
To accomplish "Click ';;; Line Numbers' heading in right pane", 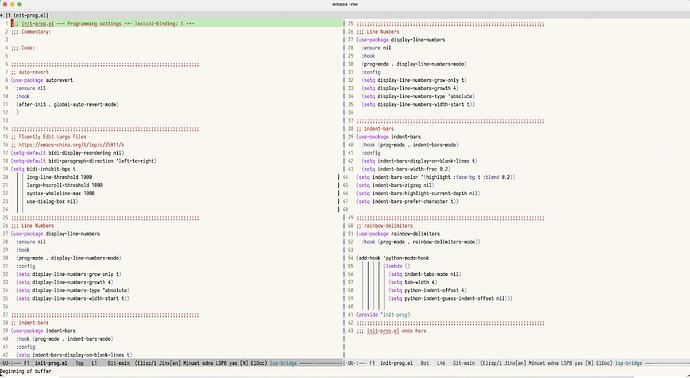I will pos(378,32).
